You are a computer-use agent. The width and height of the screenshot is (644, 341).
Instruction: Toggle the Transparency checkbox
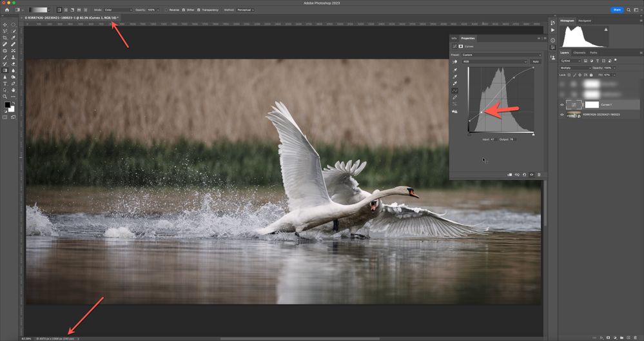pyautogui.click(x=199, y=10)
